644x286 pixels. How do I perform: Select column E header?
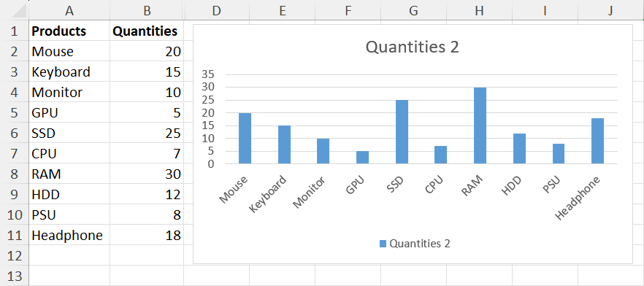[x=282, y=11]
